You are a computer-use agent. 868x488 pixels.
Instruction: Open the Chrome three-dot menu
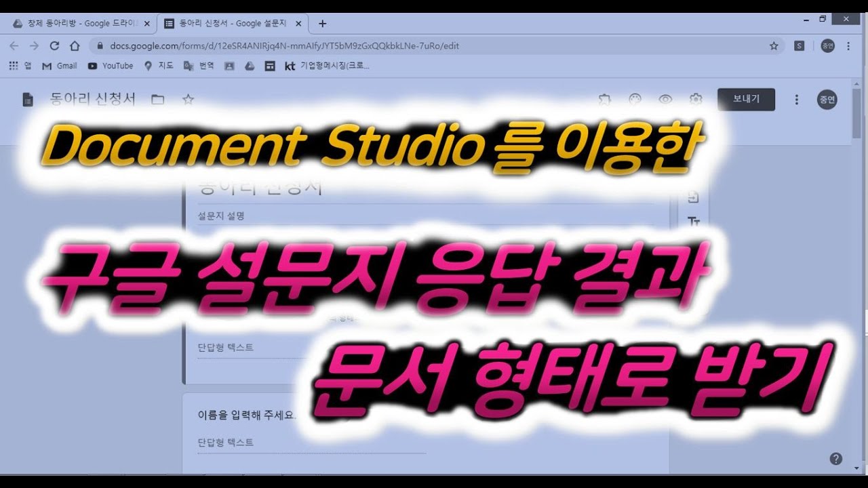pyautogui.click(x=848, y=46)
